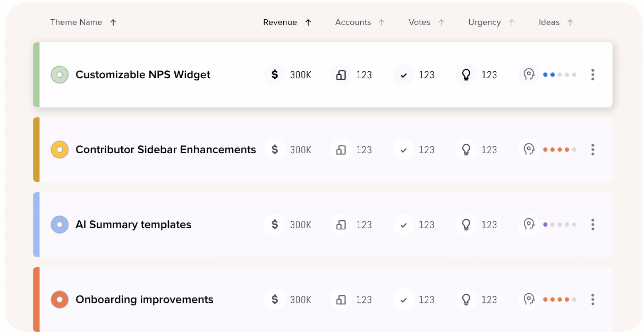Click the Accounts column header label

click(353, 22)
